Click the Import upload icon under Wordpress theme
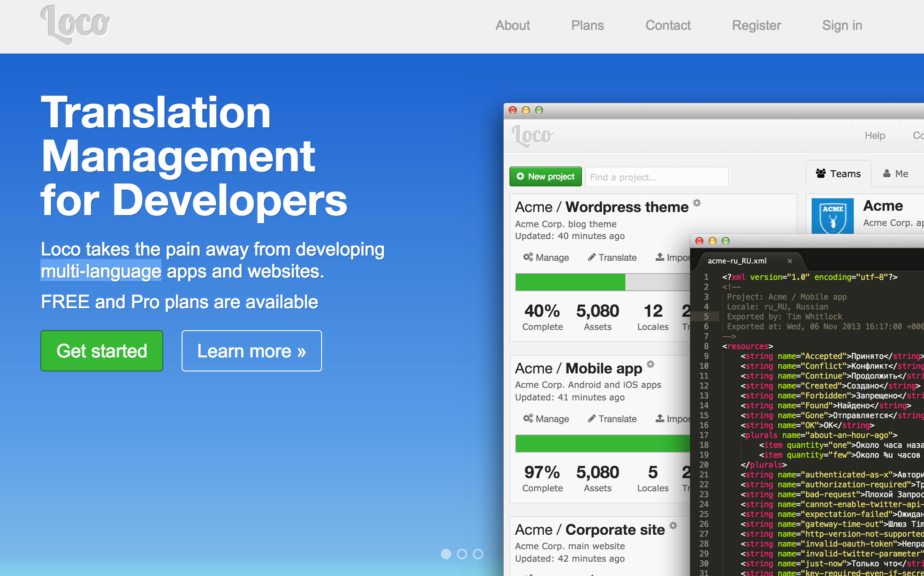This screenshot has height=576, width=924. (x=659, y=257)
